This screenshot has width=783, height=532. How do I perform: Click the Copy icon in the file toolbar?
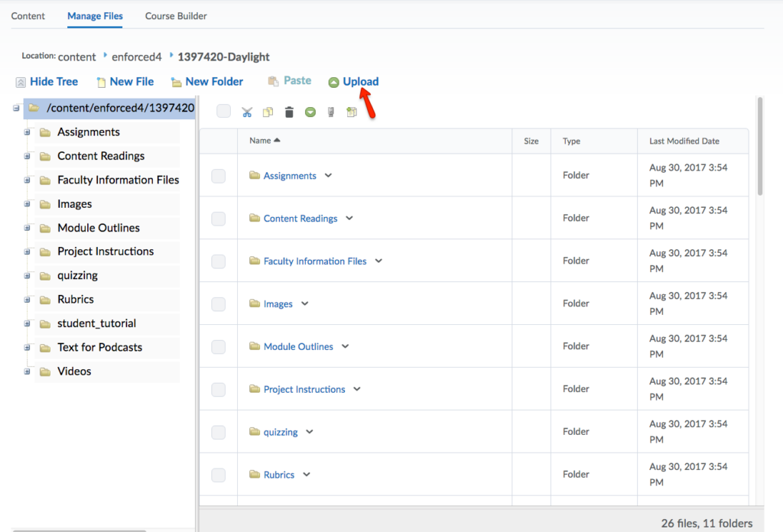[268, 112]
